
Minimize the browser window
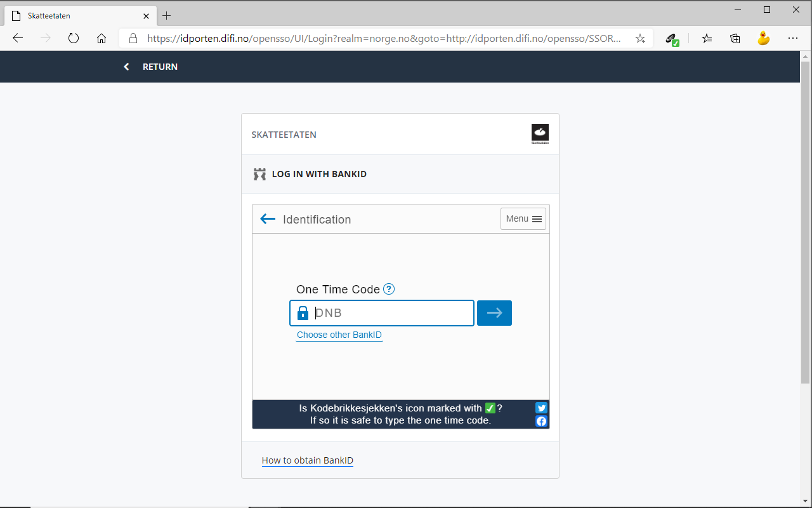tap(738, 10)
